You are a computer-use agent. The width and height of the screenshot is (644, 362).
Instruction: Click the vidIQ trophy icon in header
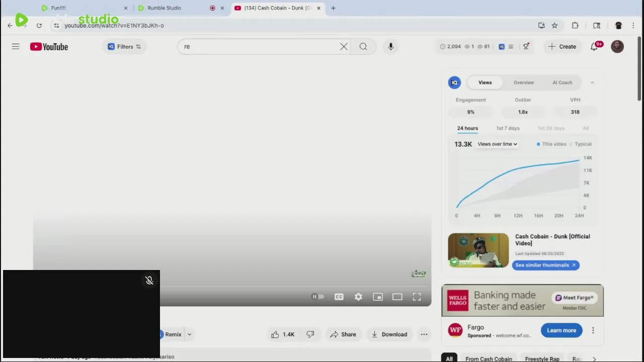coord(526,47)
